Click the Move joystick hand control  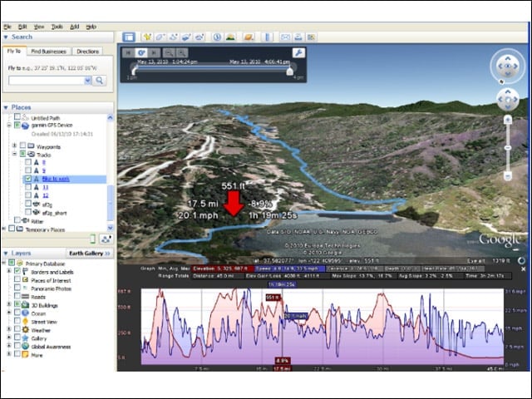[x=508, y=100]
